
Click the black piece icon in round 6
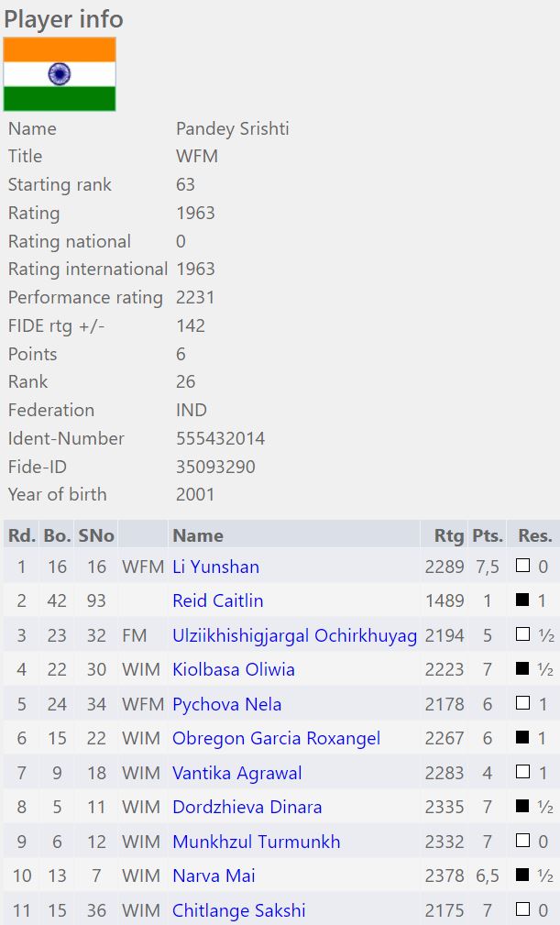pyautogui.click(x=523, y=739)
